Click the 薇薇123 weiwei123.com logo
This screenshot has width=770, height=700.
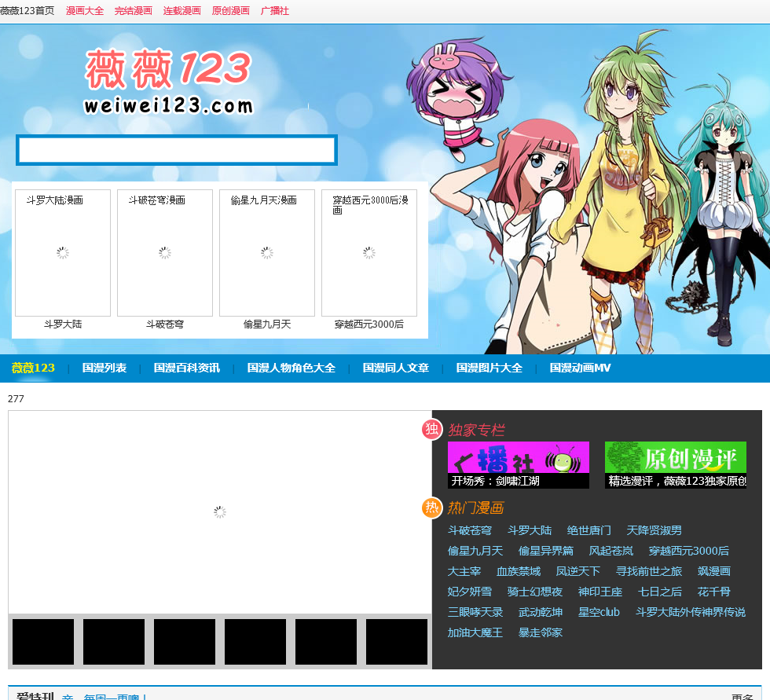pos(168,82)
